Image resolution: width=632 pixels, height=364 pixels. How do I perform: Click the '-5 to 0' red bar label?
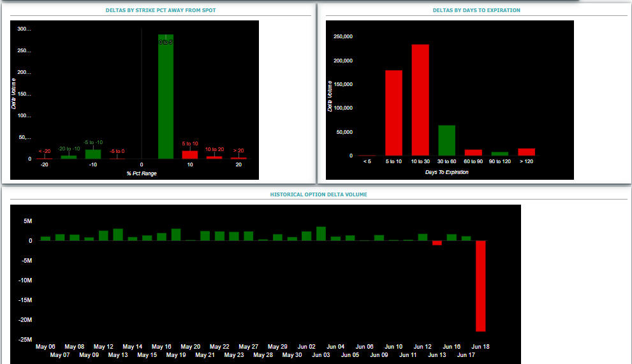(x=117, y=152)
